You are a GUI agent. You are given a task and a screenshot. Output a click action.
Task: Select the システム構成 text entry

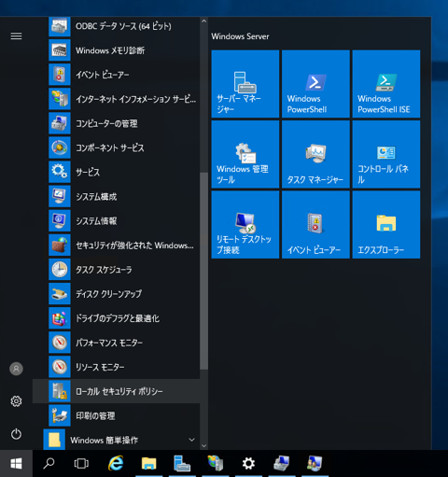(96, 197)
